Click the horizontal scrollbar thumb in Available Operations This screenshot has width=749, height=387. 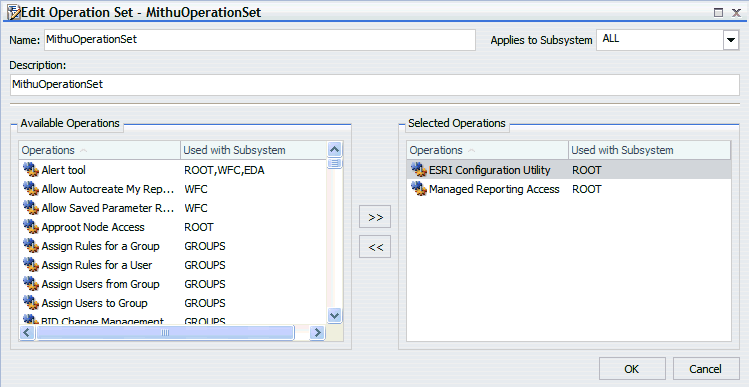(x=165, y=333)
